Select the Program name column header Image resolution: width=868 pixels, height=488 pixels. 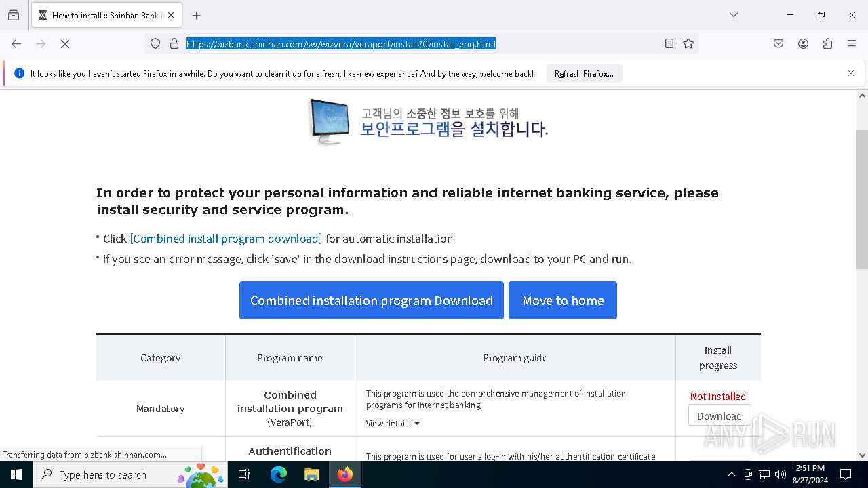pos(290,358)
